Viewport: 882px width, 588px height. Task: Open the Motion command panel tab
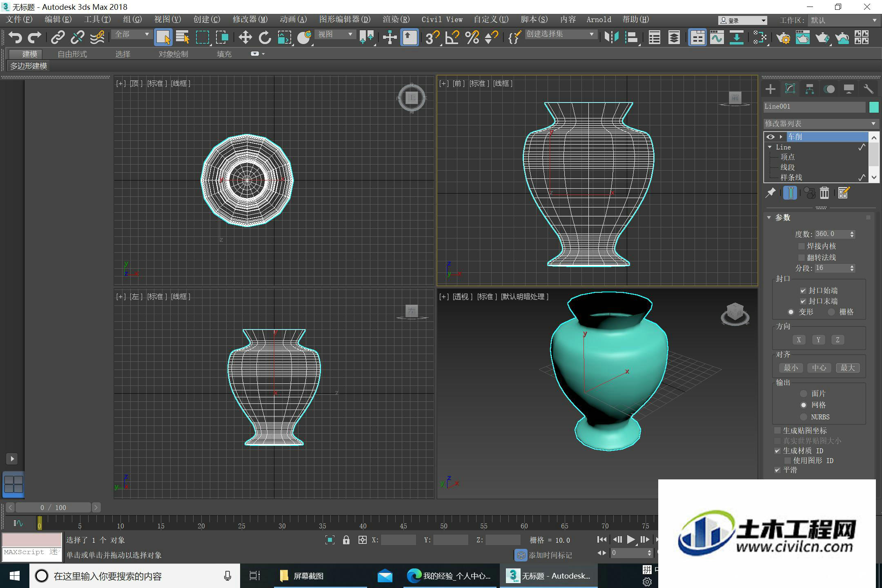click(x=829, y=89)
